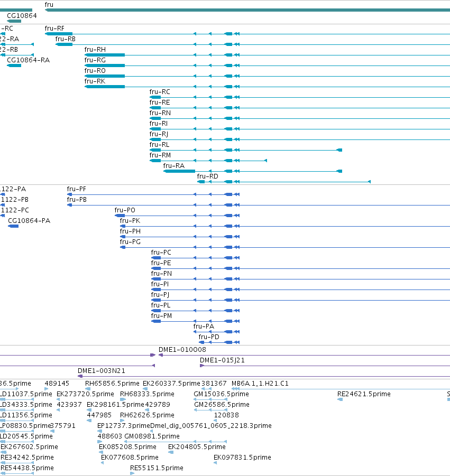Select the fru-RE transcript label
This screenshot has height=476, width=450.
click(x=160, y=102)
